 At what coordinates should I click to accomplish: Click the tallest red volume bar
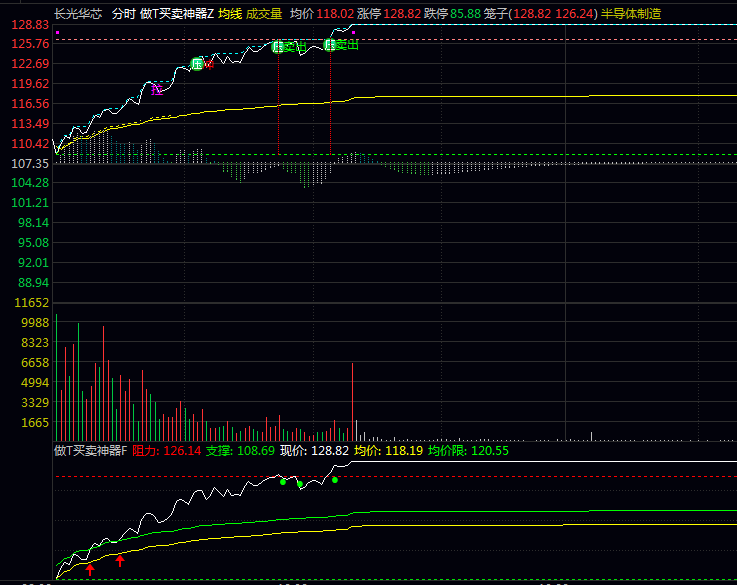pyautogui.click(x=353, y=402)
